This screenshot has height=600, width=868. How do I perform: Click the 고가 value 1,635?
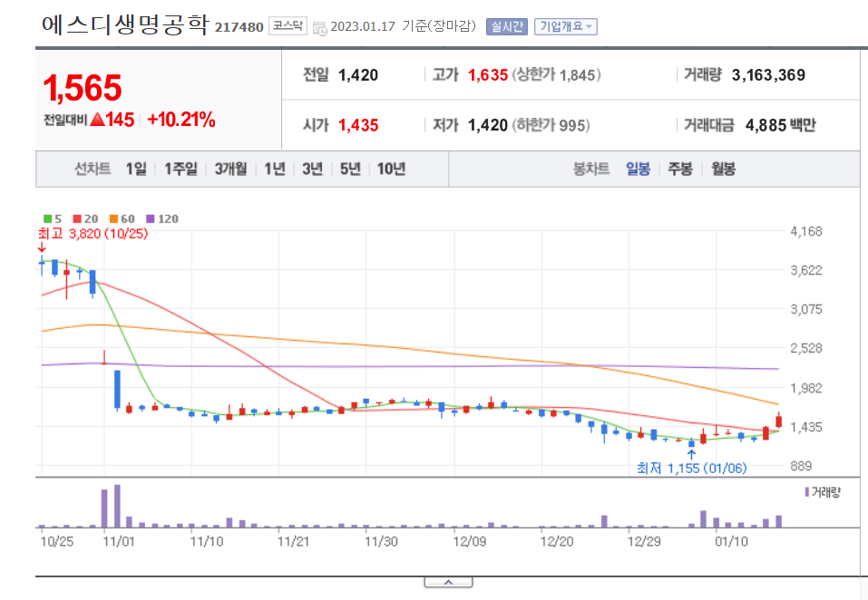click(488, 75)
